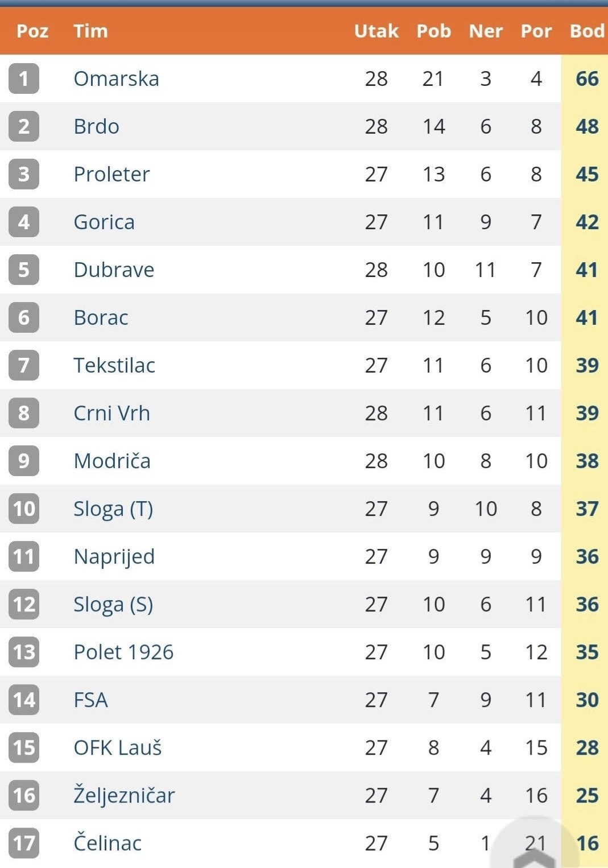Select the Naprijed team link
608x868 pixels.
pos(114,557)
